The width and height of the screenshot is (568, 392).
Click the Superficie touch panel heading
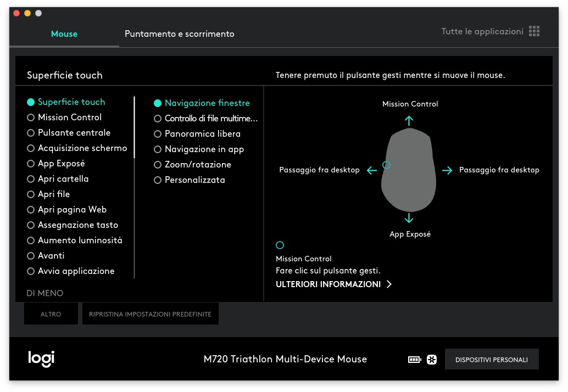(64, 75)
